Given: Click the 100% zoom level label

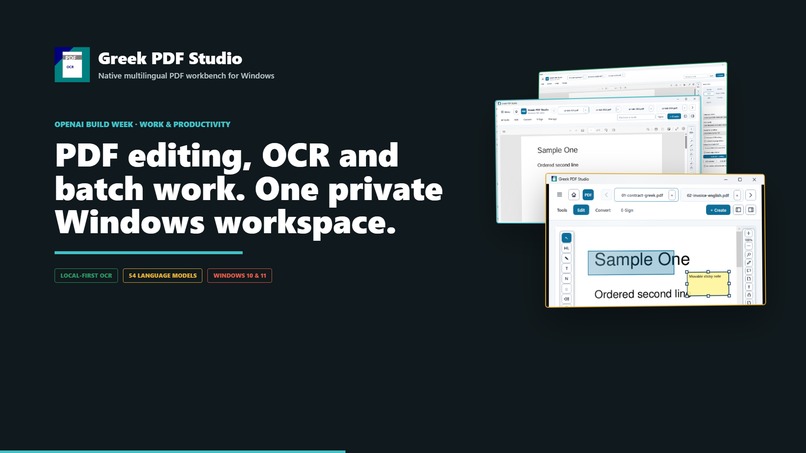Looking at the screenshot, I should point(748,240).
